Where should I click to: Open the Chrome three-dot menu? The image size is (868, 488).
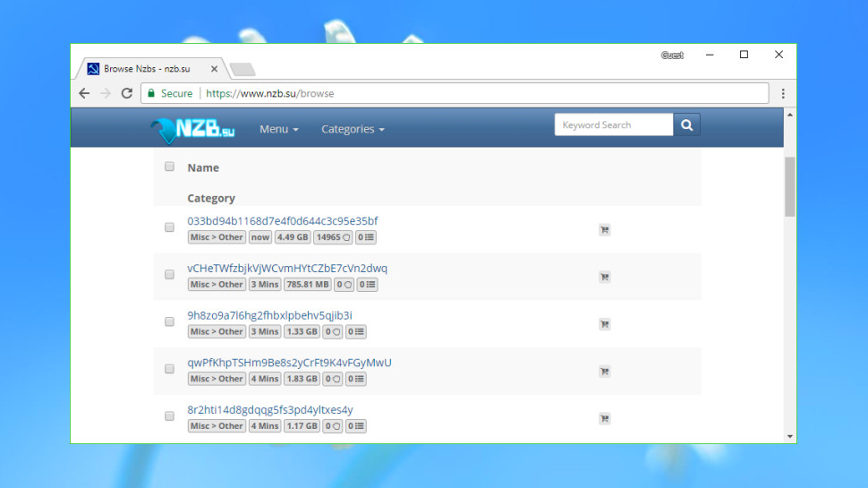783,94
